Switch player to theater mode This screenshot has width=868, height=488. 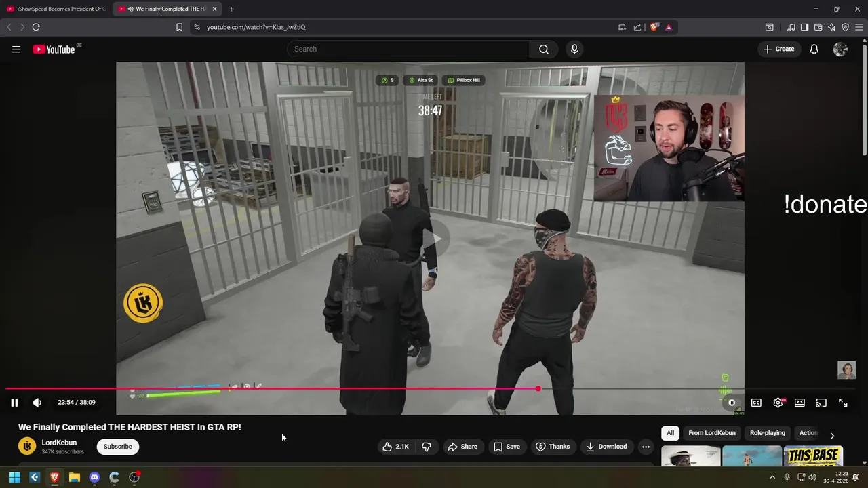[x=800, y=403]
